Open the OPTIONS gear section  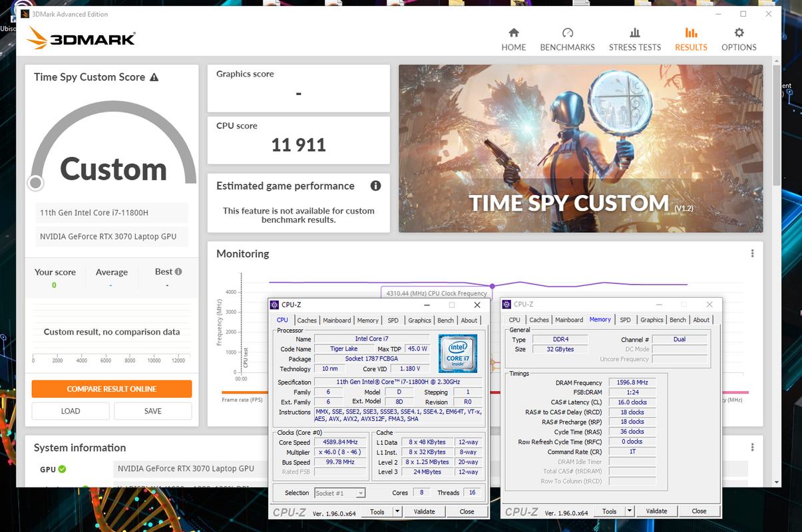[739, 39]
